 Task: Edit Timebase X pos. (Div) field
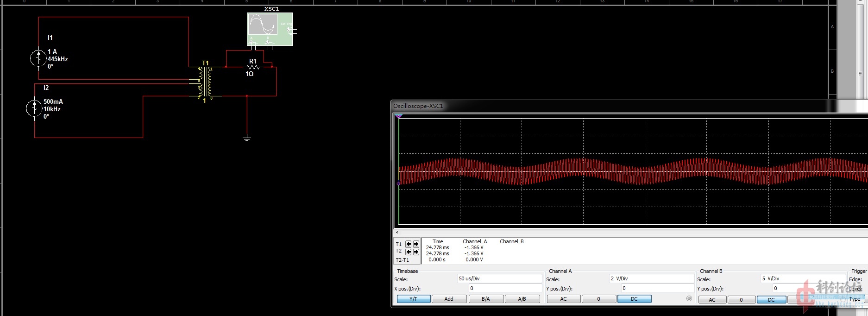pos(505,288)
